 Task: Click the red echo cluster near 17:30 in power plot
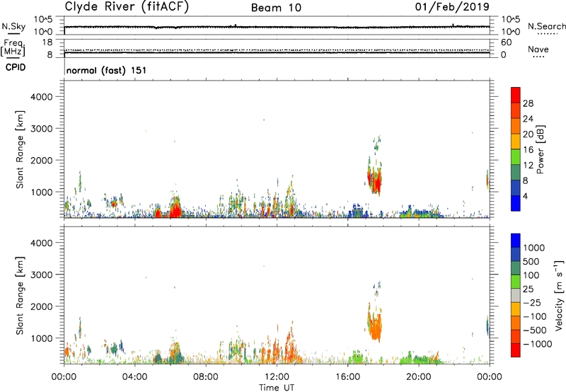pyautogui.click(x=376, y=182)
